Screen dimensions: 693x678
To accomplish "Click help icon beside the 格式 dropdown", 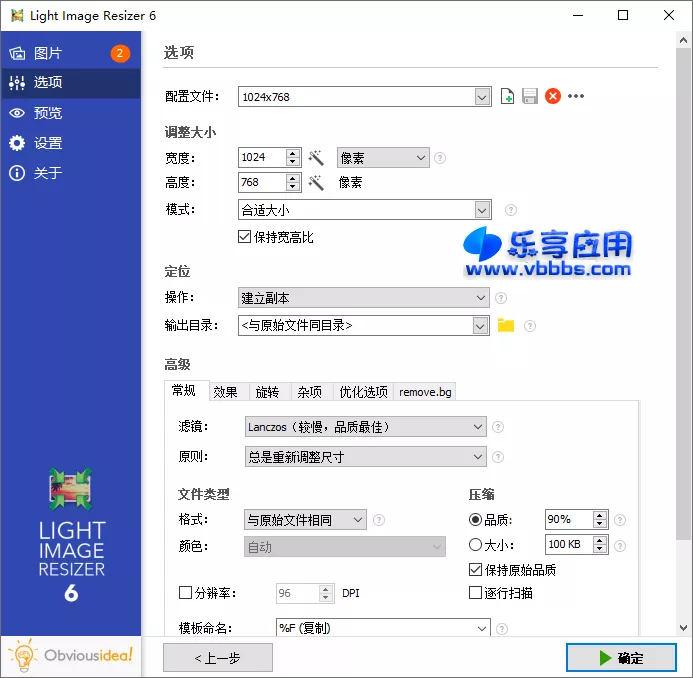I will 379,520.
